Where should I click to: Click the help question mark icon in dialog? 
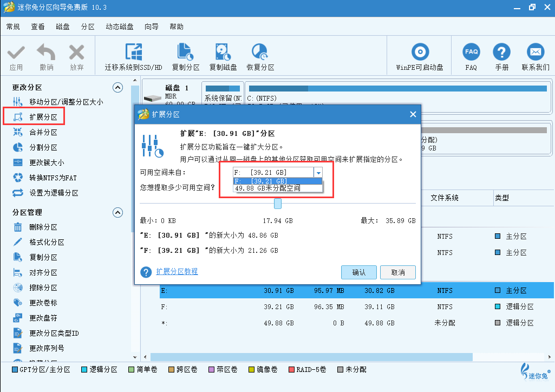click(x=146, y=272)
